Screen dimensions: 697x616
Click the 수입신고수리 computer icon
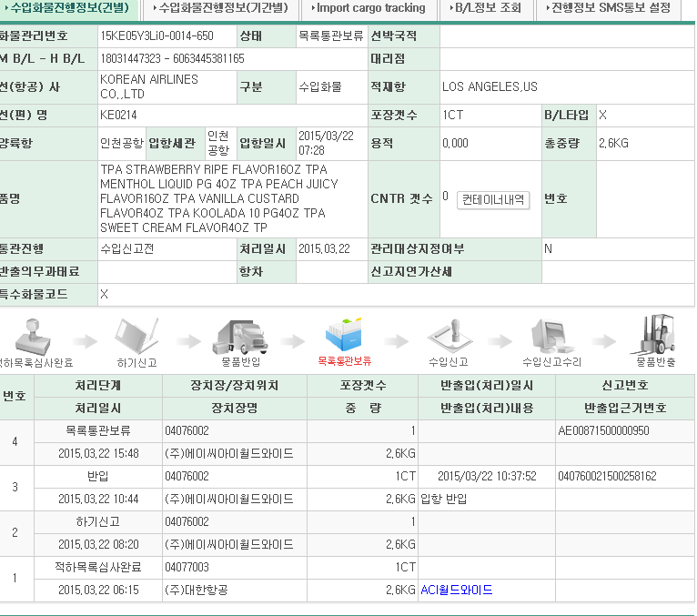[x=552, y=337]
